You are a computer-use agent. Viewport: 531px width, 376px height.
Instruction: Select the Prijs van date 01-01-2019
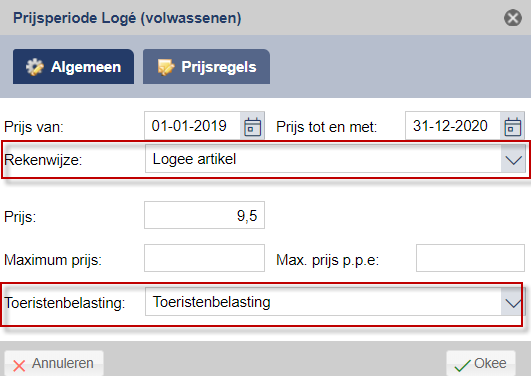pyautogui.click(x=192, y=126)
